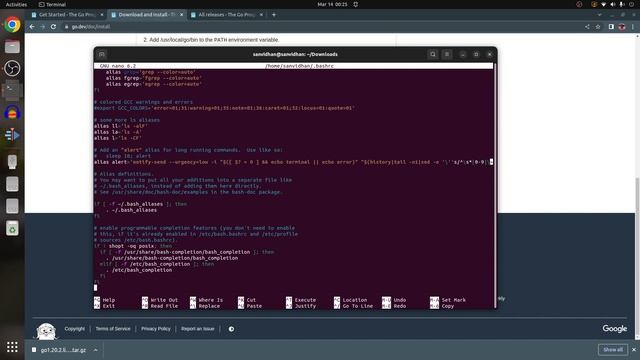Toggle the site theme in the footer
This screenshot has height=360, width=640.
231,329
